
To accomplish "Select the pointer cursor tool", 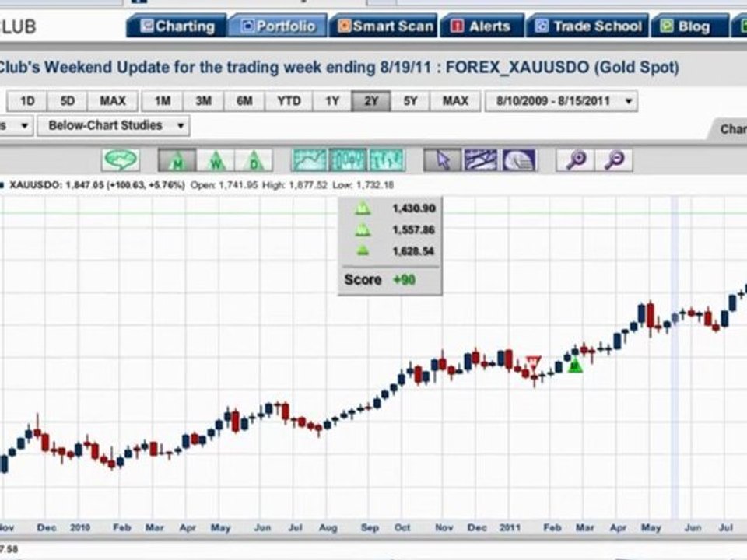I will click(x=443, y=160).
